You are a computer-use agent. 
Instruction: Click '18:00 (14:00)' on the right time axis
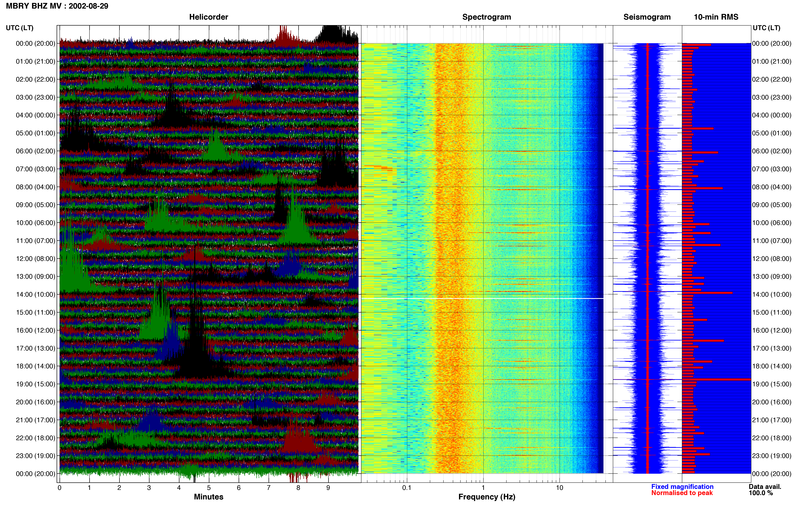tap(772, 366)
